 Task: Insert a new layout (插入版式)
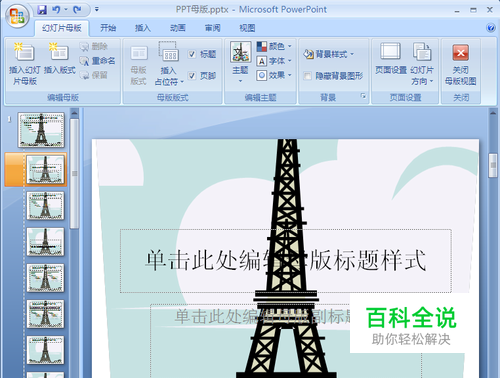[x=59, y=59]
